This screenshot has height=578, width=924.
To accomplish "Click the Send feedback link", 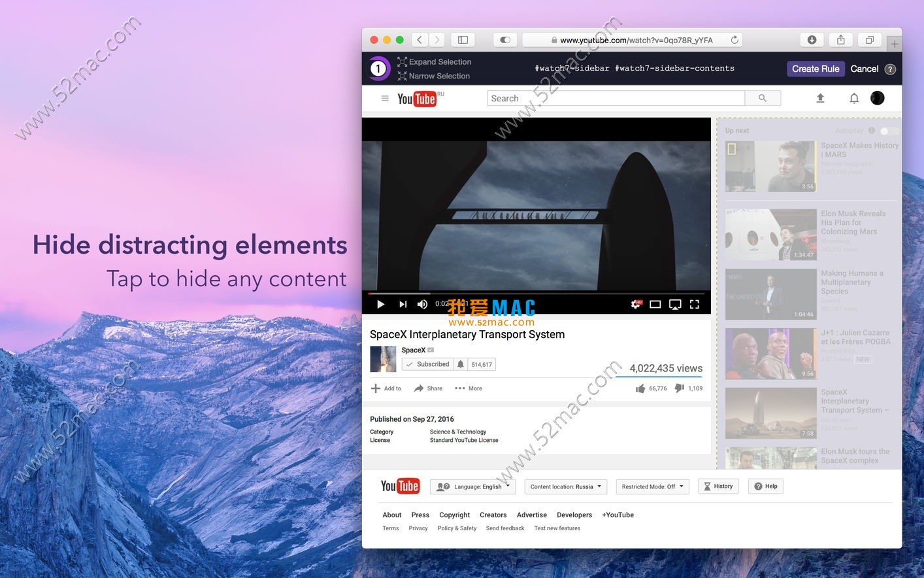I will 504,528.
